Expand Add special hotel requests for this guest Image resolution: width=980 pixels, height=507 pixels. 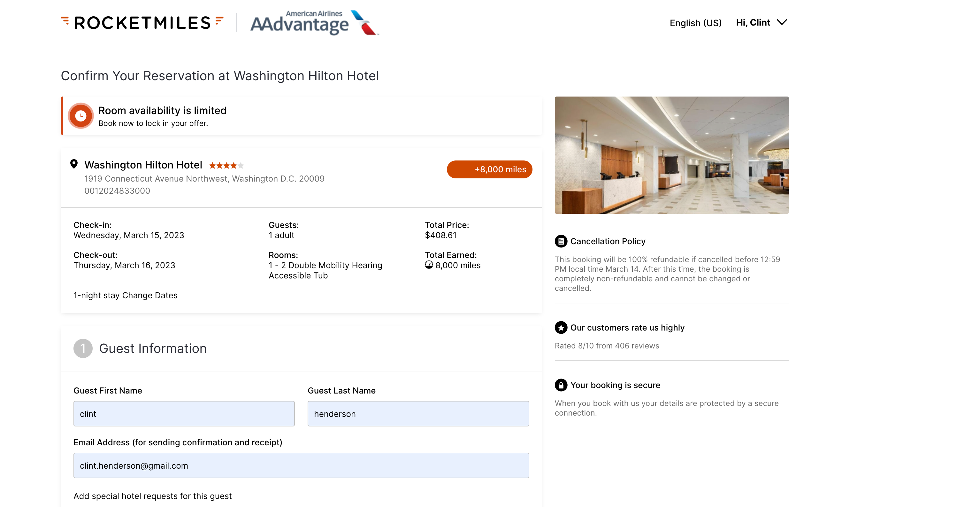coord(152,496)
